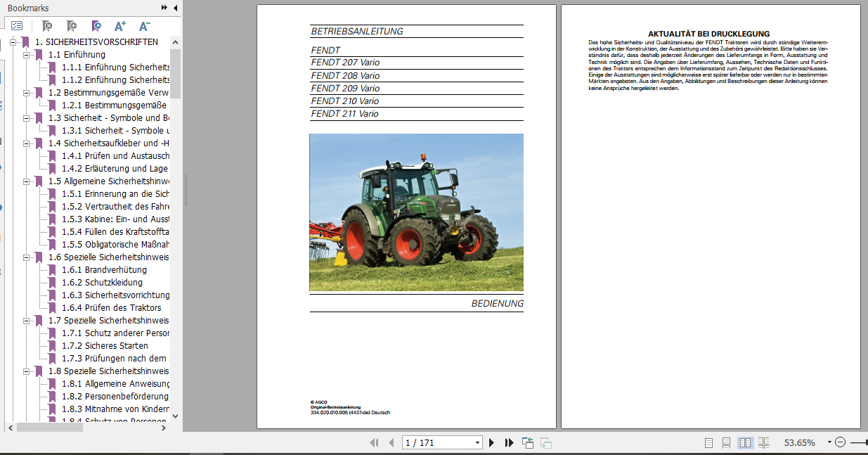Click the add new bookmark icon

(72, 26)
